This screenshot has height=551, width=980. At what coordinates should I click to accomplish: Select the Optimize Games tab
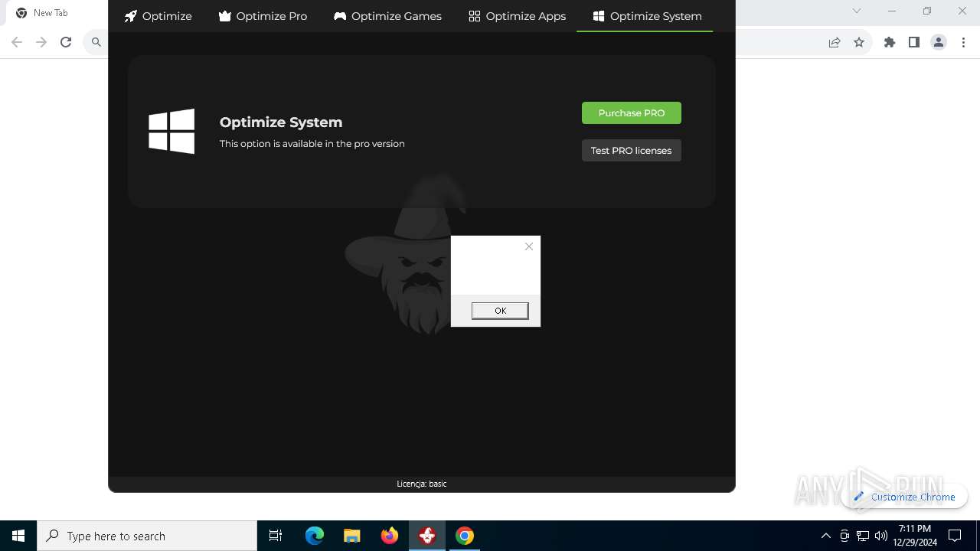point(387,16)
